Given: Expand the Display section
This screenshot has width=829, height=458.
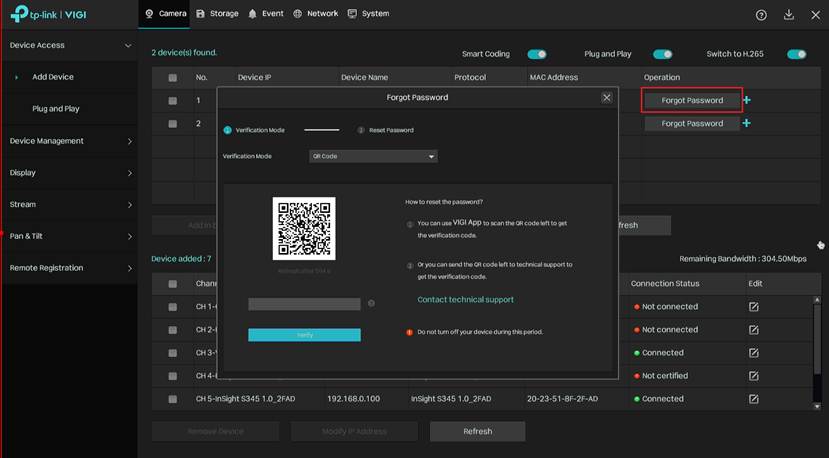Looking at the screenshot, I should tap(69, 173).
